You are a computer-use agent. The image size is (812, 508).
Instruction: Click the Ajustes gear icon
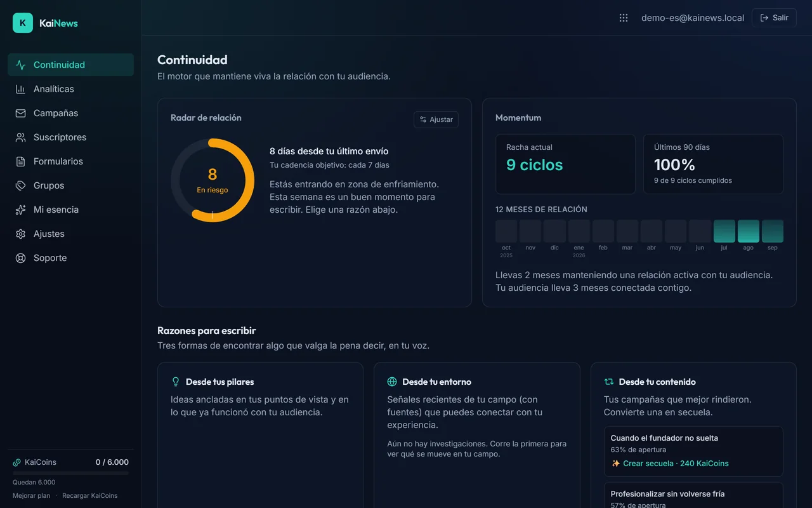pyautogui.click(x=20, y=234)
